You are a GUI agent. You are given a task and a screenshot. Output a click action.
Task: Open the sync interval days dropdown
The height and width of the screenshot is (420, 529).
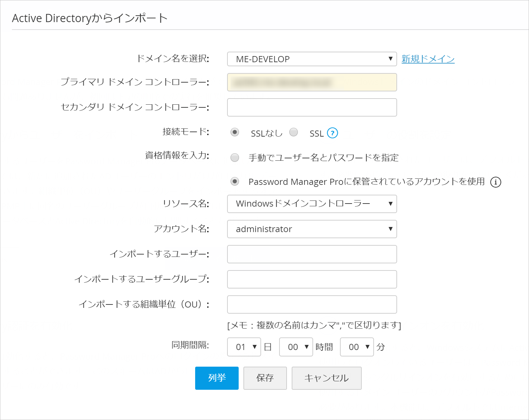pos(244,347)
